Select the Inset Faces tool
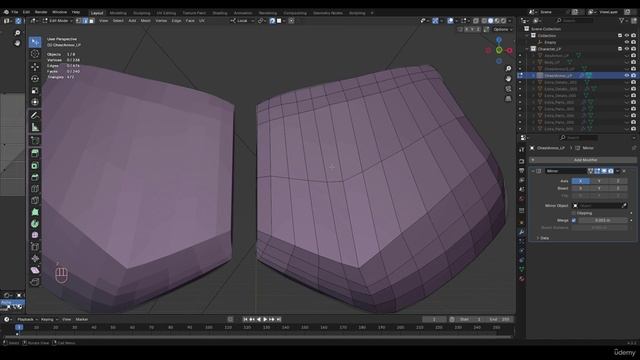 click(35, 165)
